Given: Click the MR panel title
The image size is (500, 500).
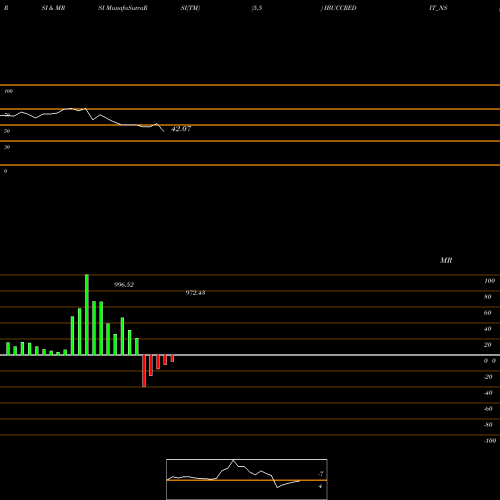Looking at the screenshot, I should (446, 260).
